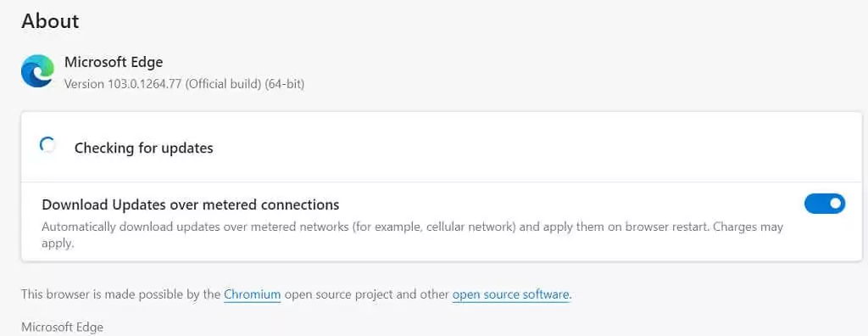Viewport: 868px width, 336px height.
Task: Open the Chromium link
Action: tap(252, 294)
